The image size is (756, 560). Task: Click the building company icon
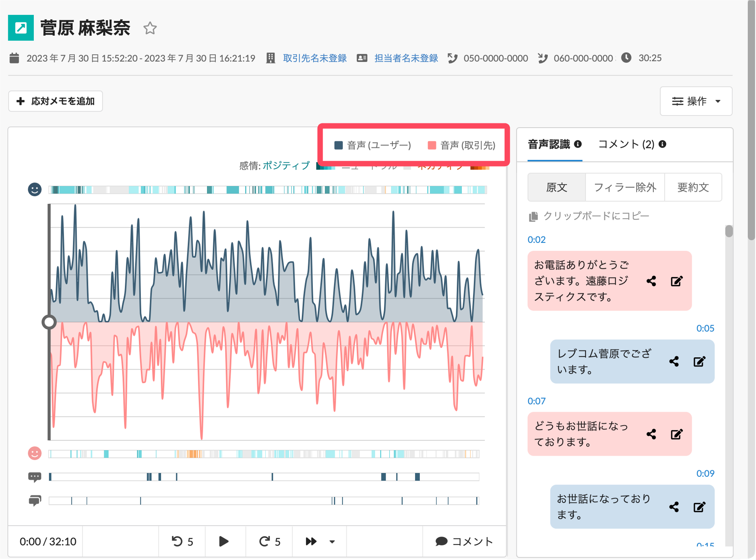[270, 58]
